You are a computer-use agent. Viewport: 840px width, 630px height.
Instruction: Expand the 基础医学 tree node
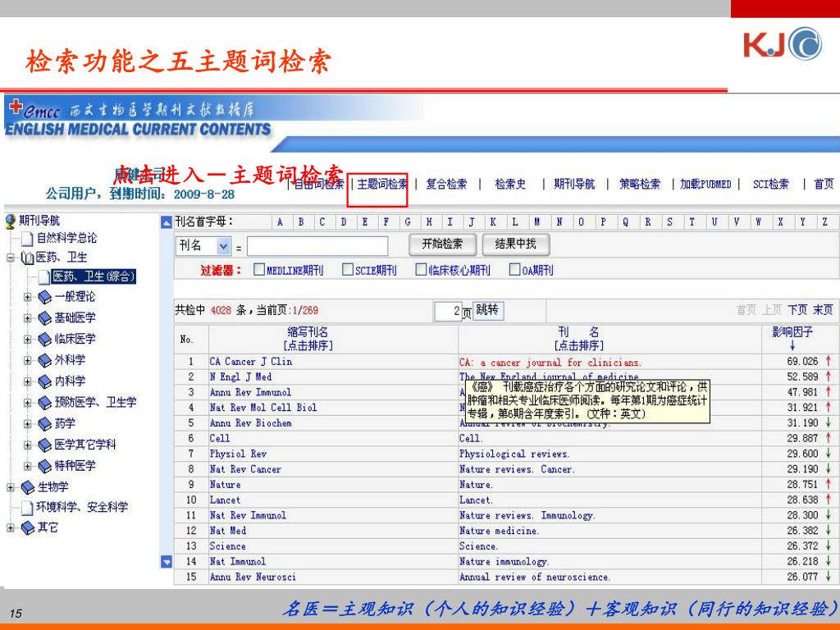coord(28,318)
